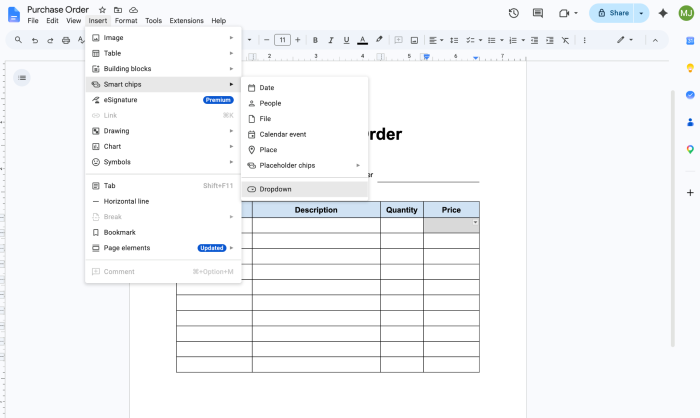Open the checklist dropdown
The height and width of the screenshot is (418, 700).
[474, 40]
